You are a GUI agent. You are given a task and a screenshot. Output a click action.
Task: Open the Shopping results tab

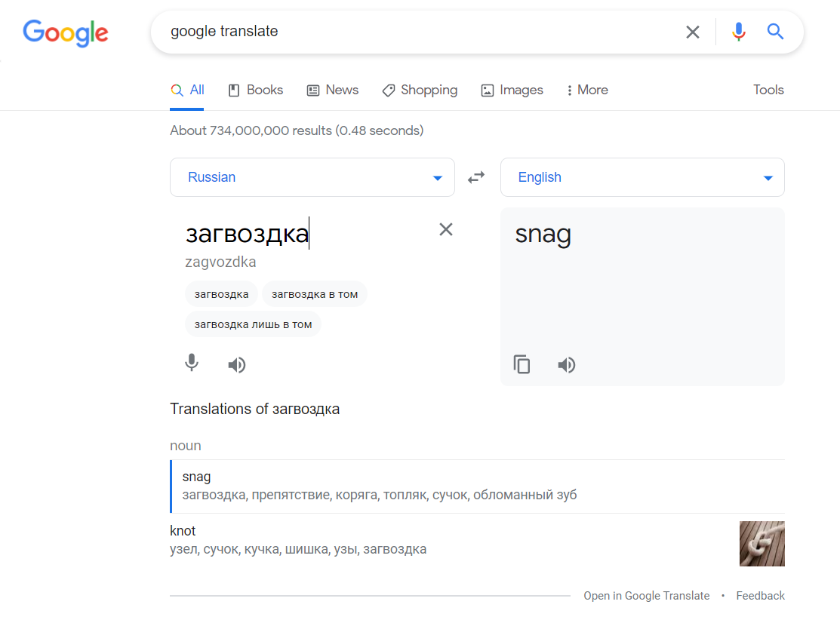coord(420,90)
